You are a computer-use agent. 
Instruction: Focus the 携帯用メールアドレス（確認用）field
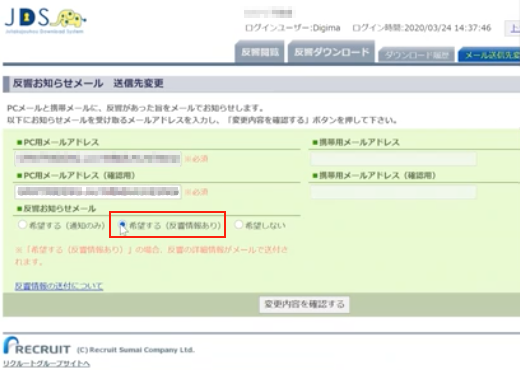(x=393, y=192)
